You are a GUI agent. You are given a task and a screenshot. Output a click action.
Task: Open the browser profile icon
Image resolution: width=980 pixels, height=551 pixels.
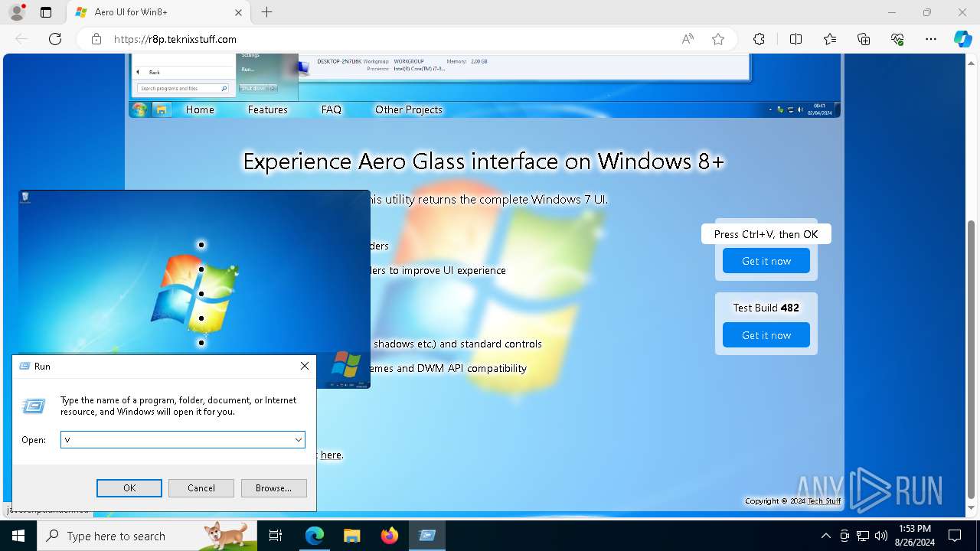pos(16,12)
